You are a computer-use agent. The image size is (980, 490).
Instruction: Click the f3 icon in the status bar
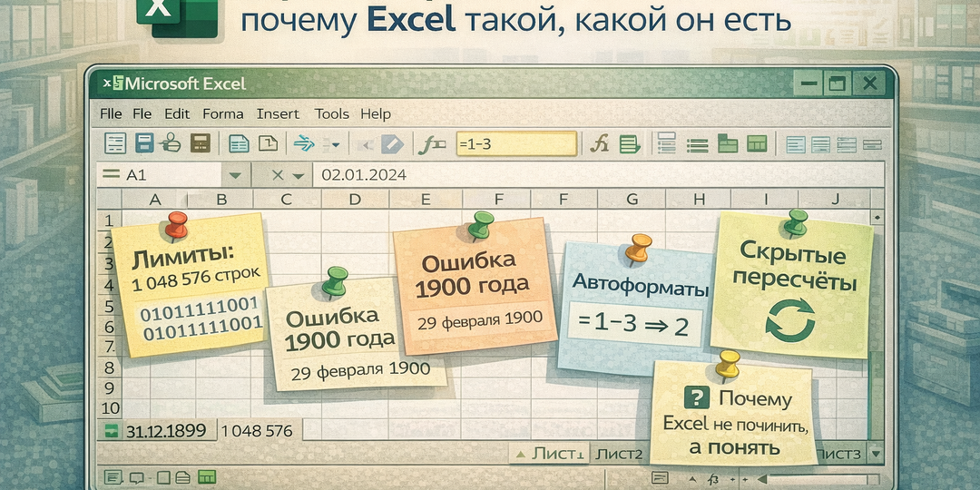click(x=712, y=479)
